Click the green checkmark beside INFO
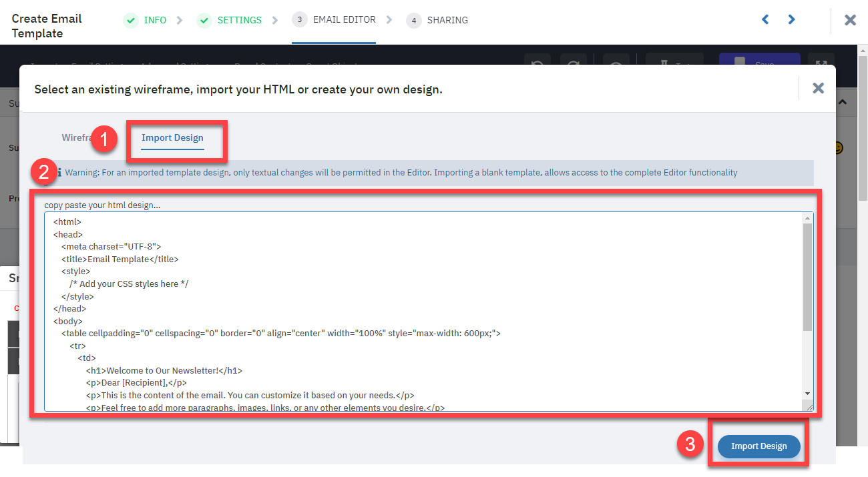The width and height of the screenshot is (868, 477). point(131,20)
